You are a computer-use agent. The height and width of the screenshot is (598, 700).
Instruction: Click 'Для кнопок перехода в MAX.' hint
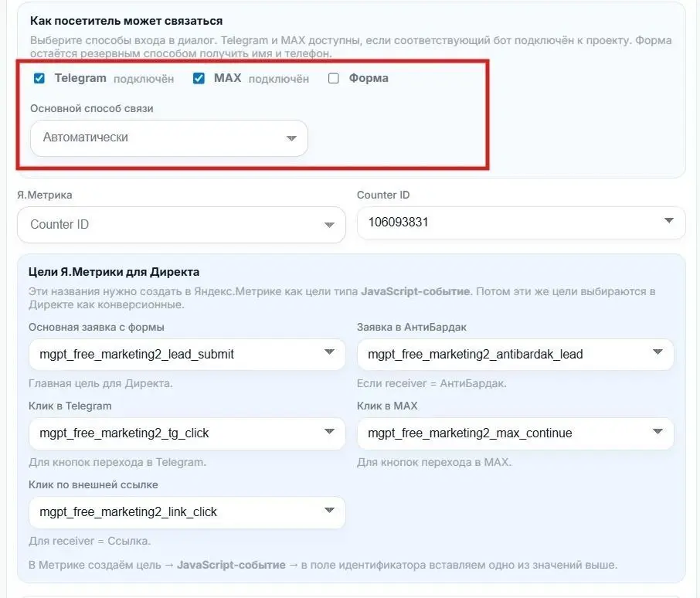pyautogui.click(x=434, y=462)
